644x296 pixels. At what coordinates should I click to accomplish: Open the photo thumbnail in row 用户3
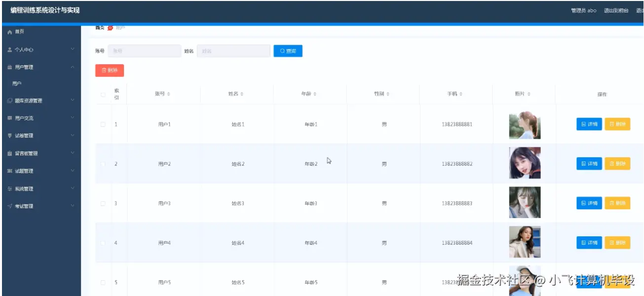(x=525, y=202)
